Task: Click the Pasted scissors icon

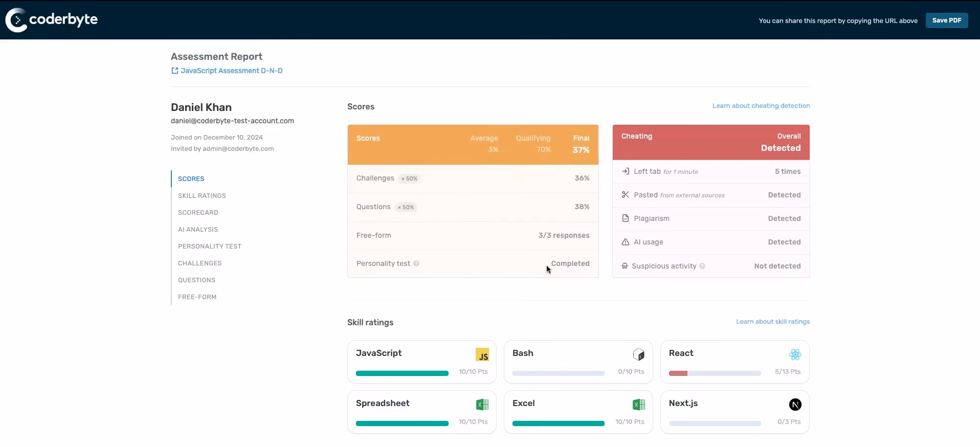Action: (x=626, y=195)
